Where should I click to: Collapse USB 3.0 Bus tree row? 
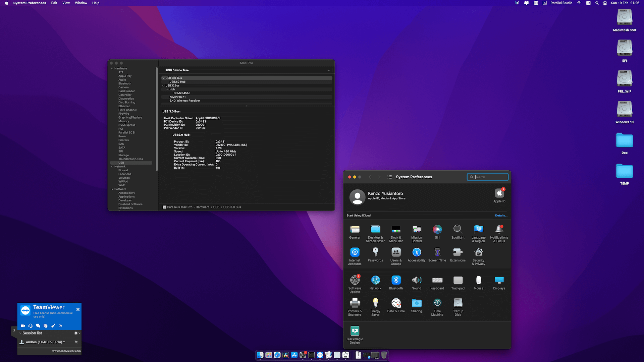point(163,78)
